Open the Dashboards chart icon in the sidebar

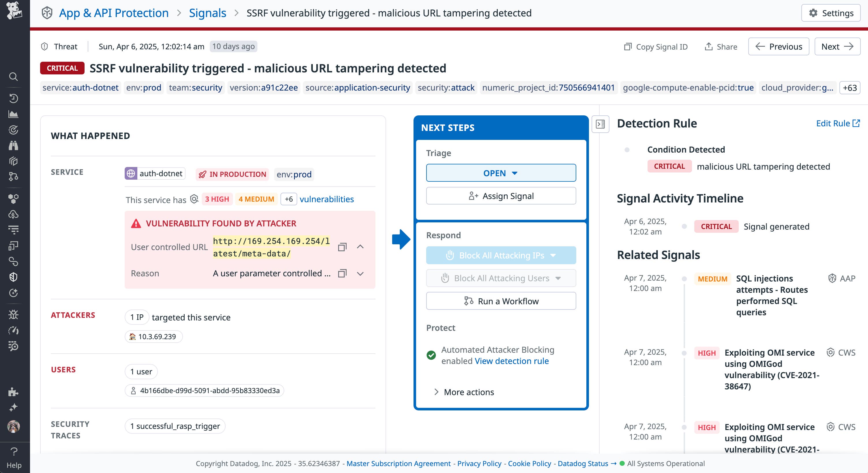point(14,114)
